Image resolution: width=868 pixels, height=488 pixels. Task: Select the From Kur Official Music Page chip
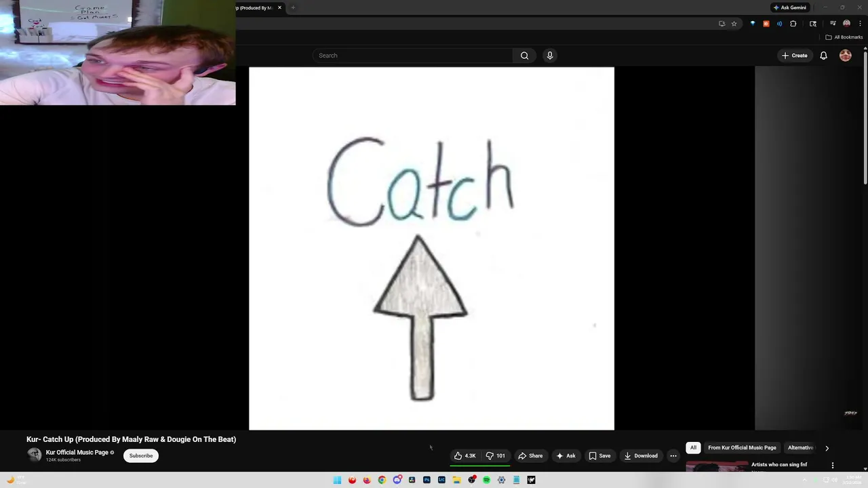(742, 447)
